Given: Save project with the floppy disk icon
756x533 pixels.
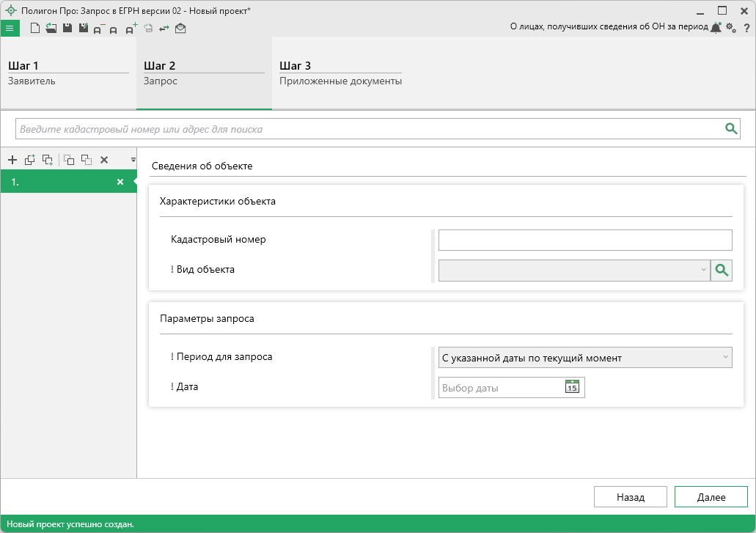Looking at the screenshot, I should [67, 29].
